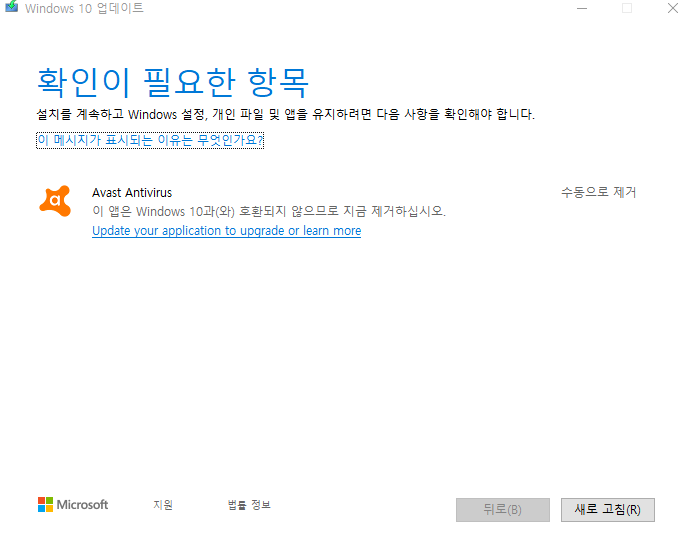Minimize the Windows 10 업데이트 window

pyautogui.click(x=582, y=8)
